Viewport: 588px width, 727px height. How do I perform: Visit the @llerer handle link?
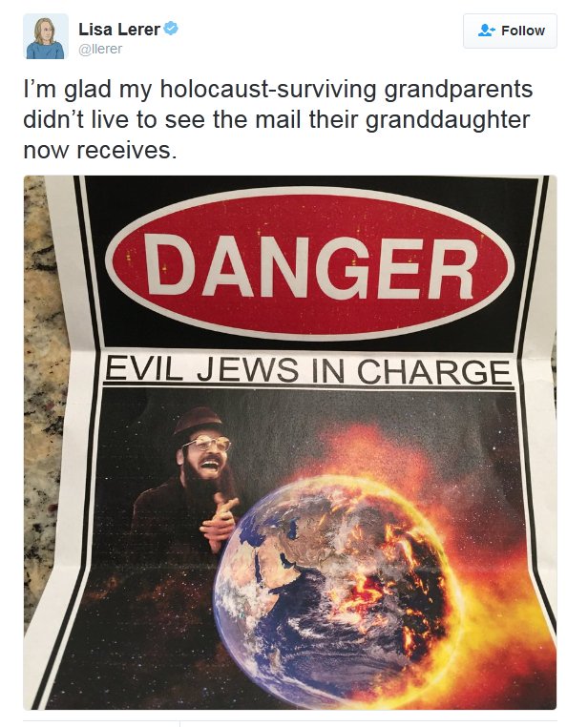point(100,49)
